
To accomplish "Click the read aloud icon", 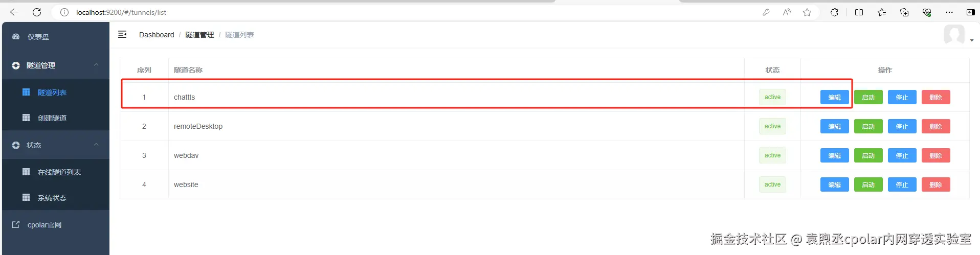I will pos(787,12).
